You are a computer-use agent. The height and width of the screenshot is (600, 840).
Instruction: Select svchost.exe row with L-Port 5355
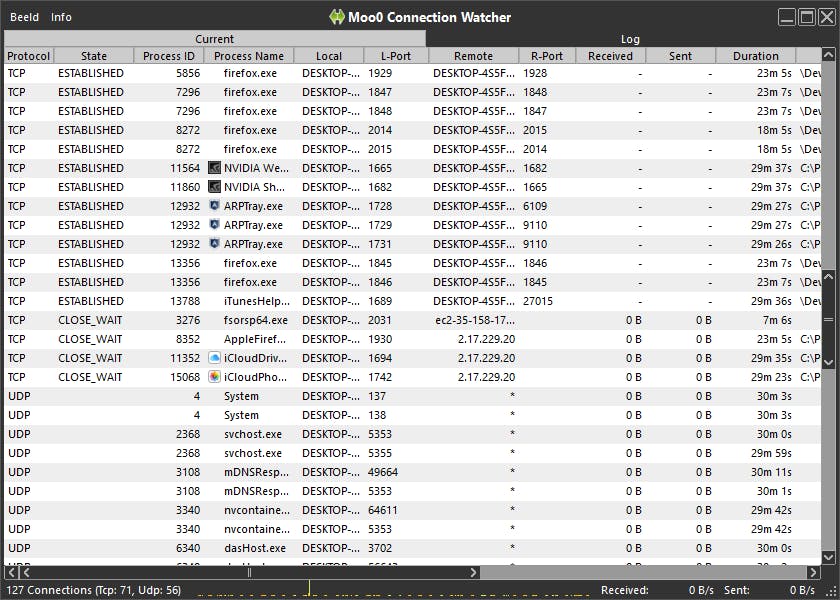412,453
